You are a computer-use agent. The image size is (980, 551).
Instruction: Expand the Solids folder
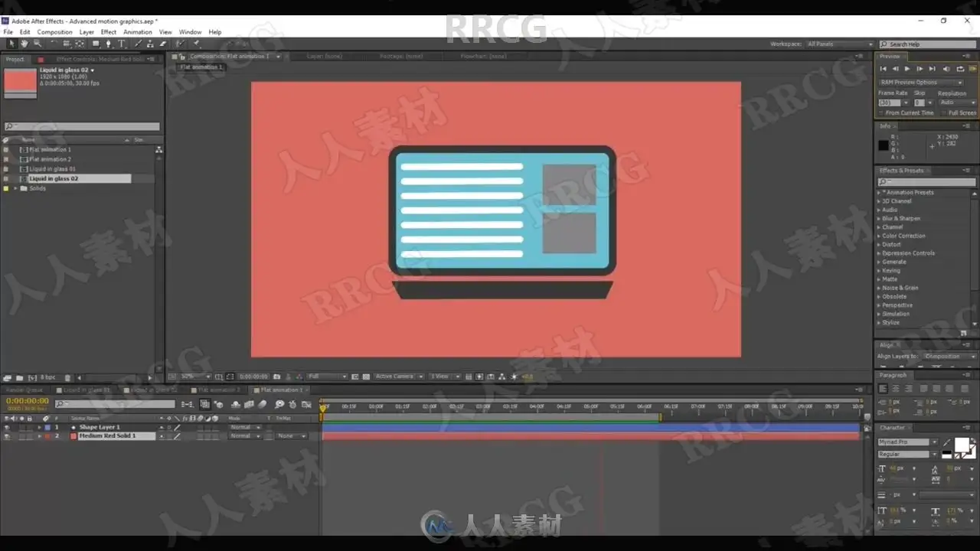click(15, 188)
